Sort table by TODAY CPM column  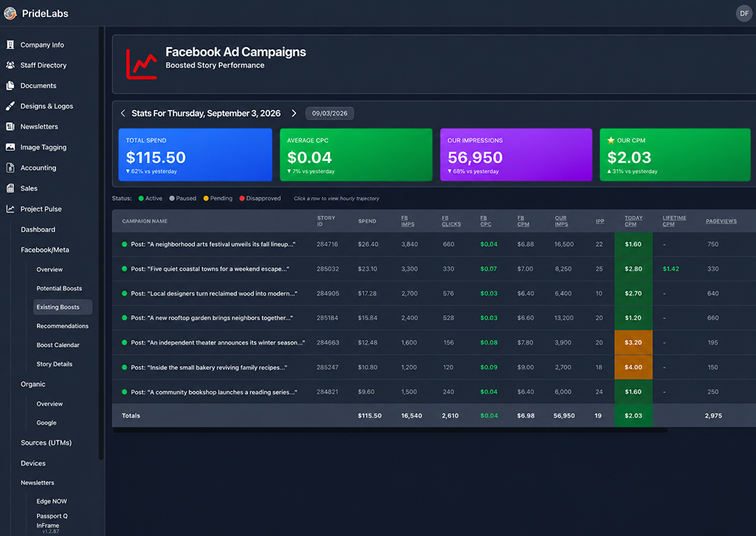click(633, 221)
